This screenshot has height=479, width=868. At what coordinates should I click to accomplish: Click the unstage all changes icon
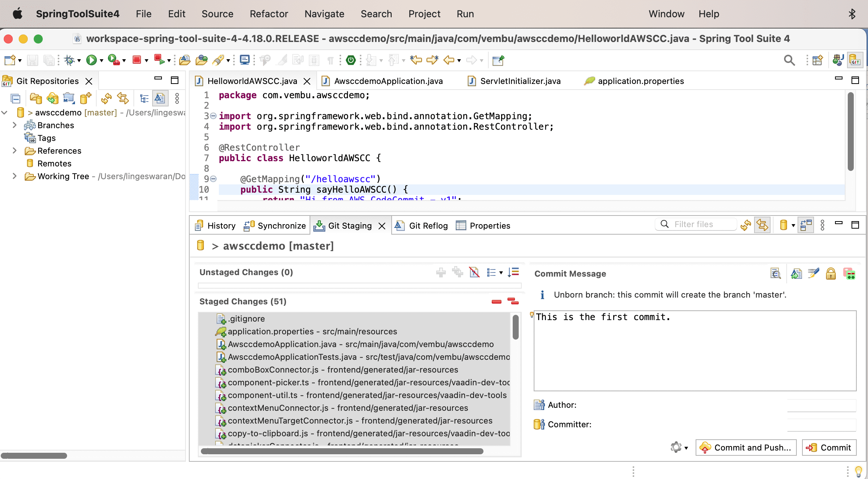pyautogui.click(x=513, y=301)
